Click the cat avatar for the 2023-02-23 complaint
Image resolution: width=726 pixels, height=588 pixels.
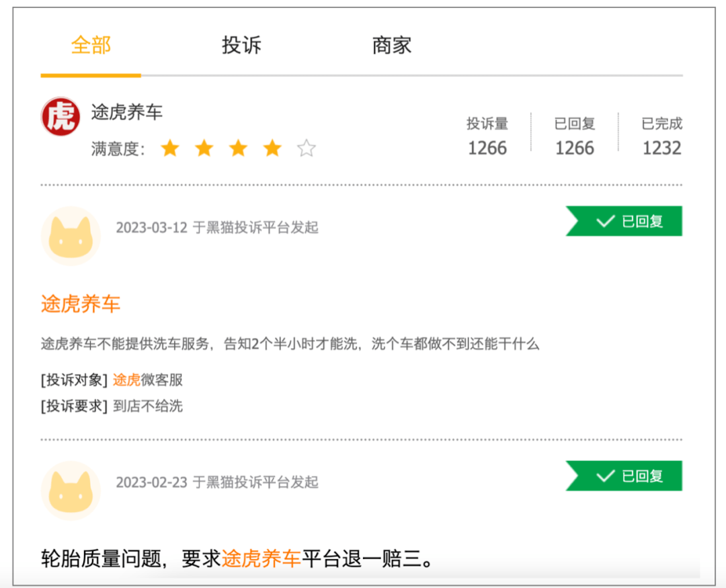[71, 491]
